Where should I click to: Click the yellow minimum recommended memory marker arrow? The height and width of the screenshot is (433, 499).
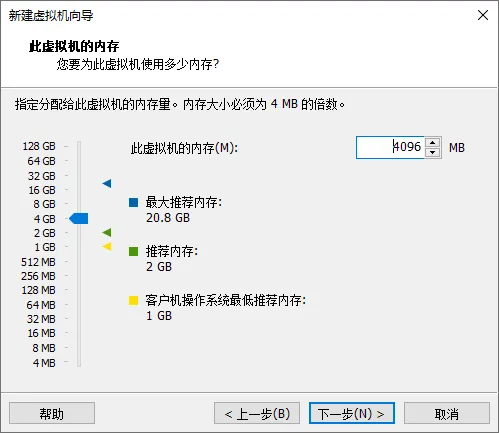pyautogui.click(x=107, y=247)
